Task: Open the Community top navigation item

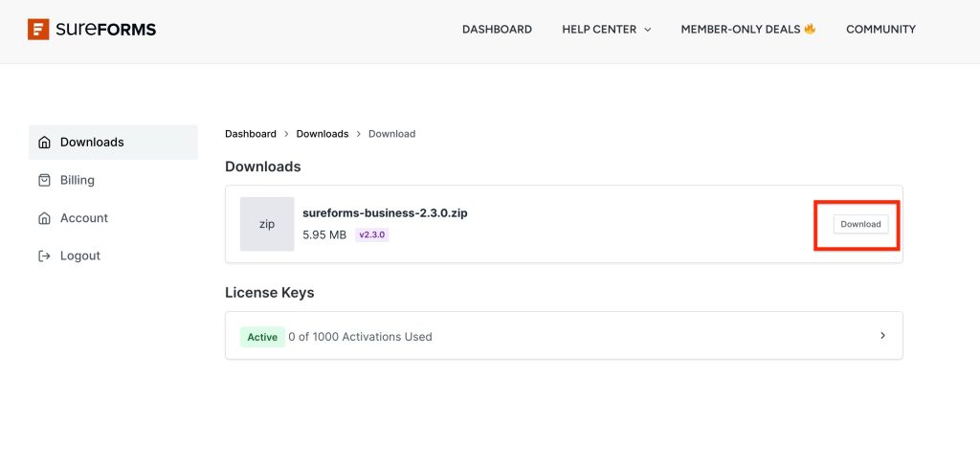Action: click(880, 30)
